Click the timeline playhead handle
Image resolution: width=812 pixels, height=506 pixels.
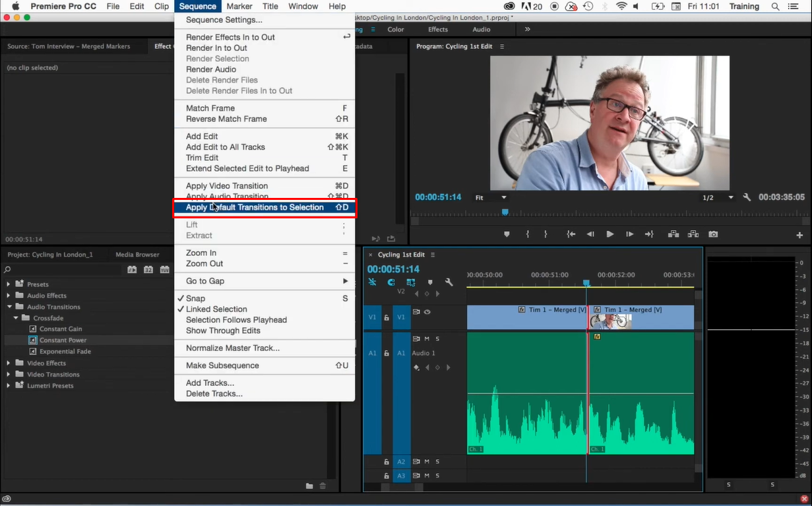click(586, 282)
